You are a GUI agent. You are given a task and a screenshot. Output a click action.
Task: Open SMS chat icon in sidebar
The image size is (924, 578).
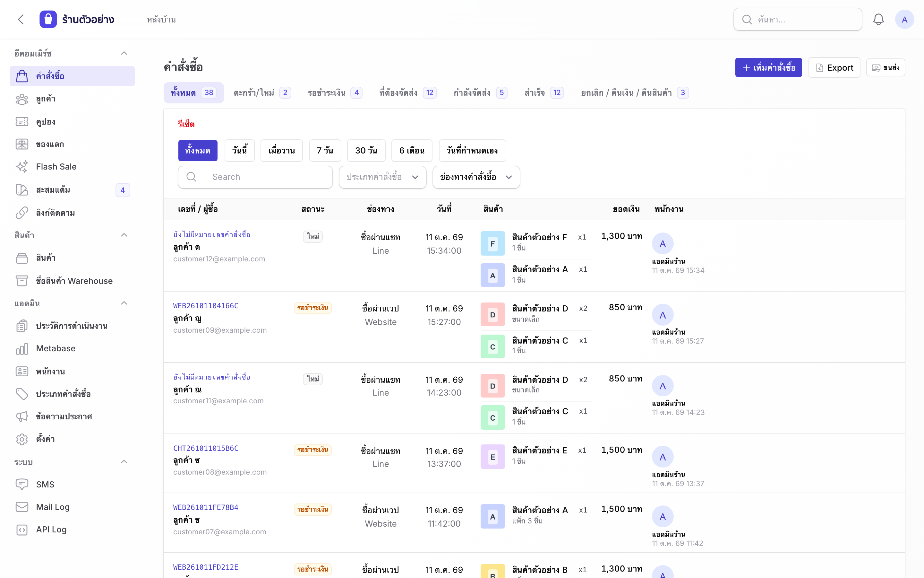(22, 484)
